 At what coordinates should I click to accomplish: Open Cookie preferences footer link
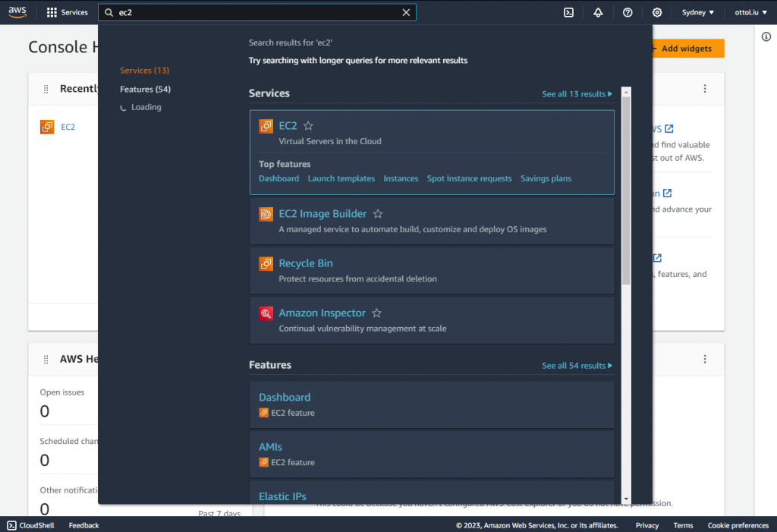coord(738,525)
